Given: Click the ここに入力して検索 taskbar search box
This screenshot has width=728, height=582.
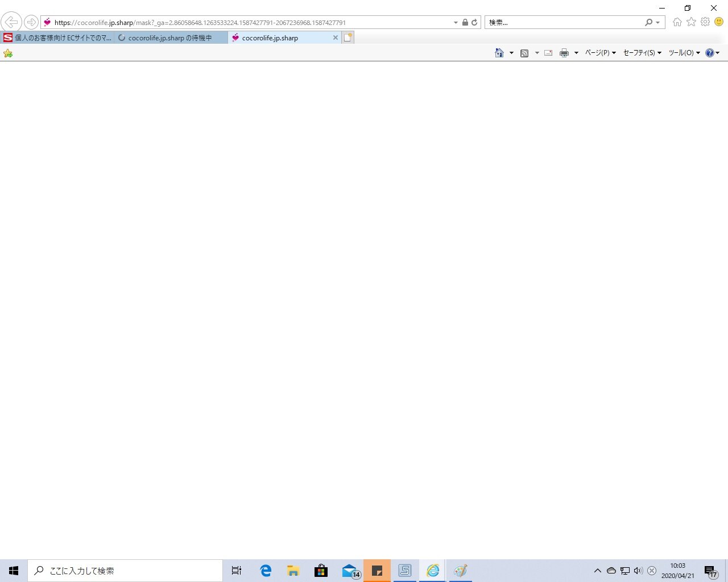Looking at the screenshot, I should click(x=125, y=571).
